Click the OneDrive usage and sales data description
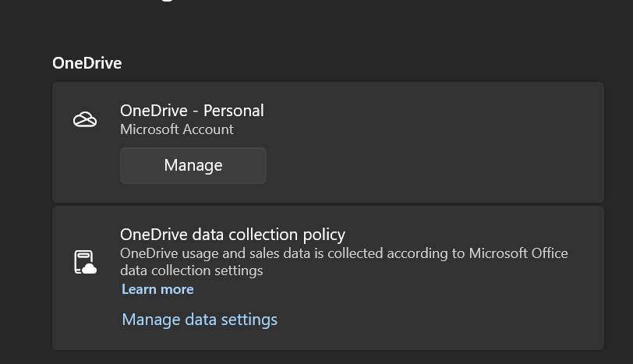 point(344,262)
